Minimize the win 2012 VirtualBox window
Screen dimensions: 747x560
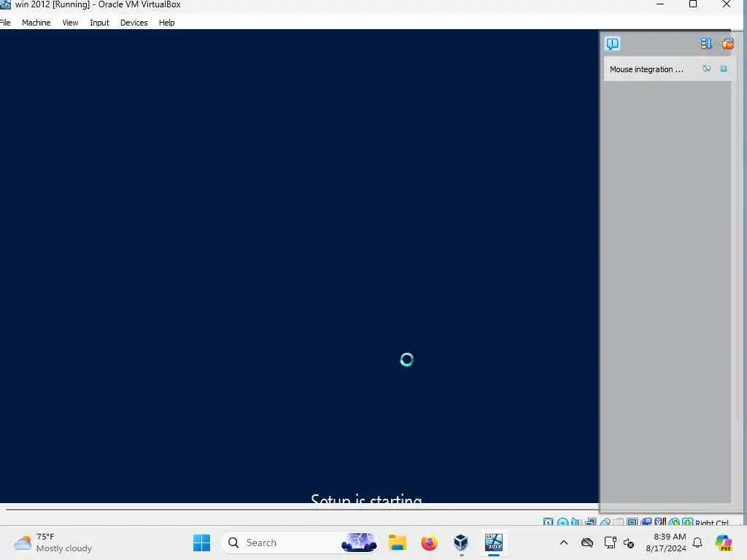(x=660, y=4)
